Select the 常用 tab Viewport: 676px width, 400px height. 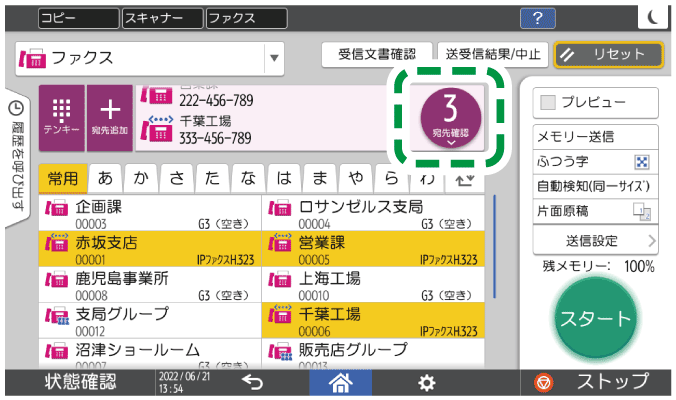tap(63, 178)
